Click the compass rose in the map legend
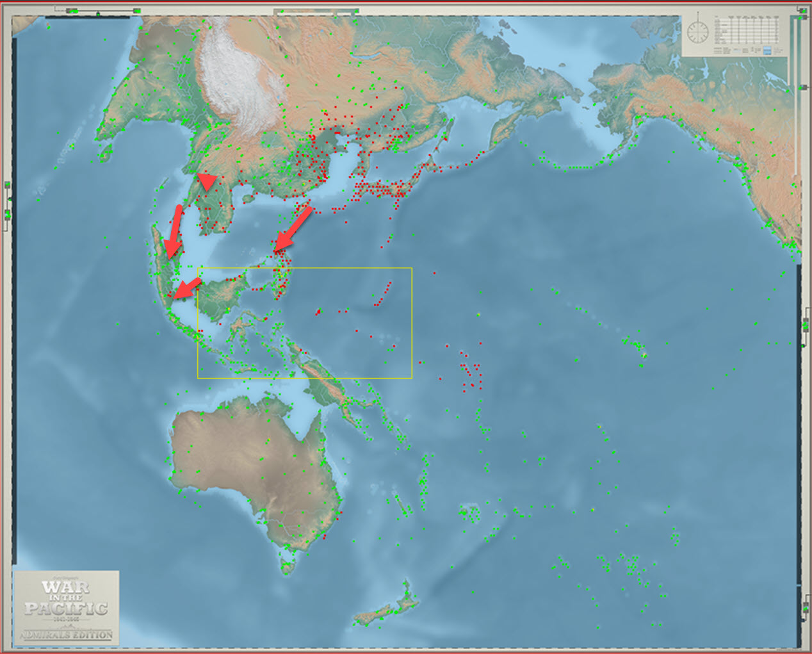 click(698, 31)
